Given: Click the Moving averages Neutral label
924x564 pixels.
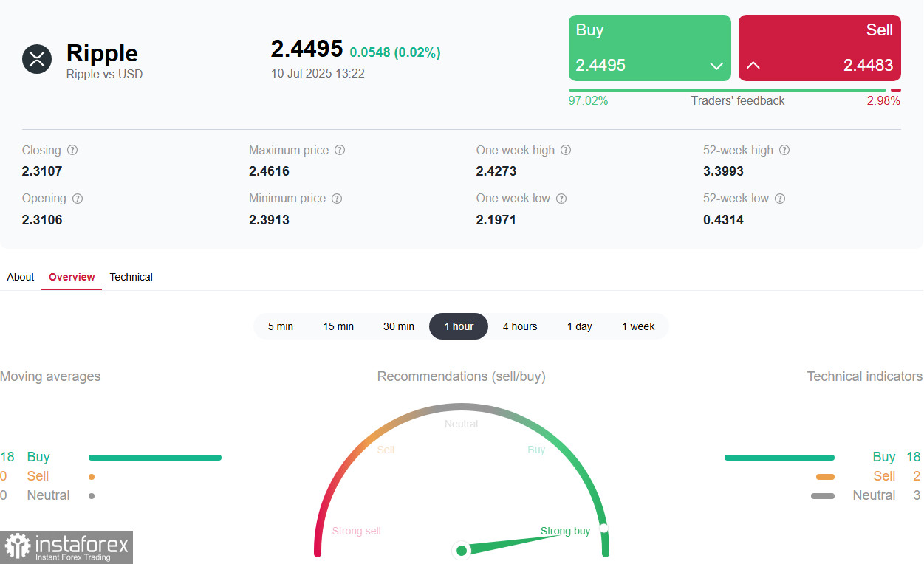Looking at the screenshot, I should point(48,495).
